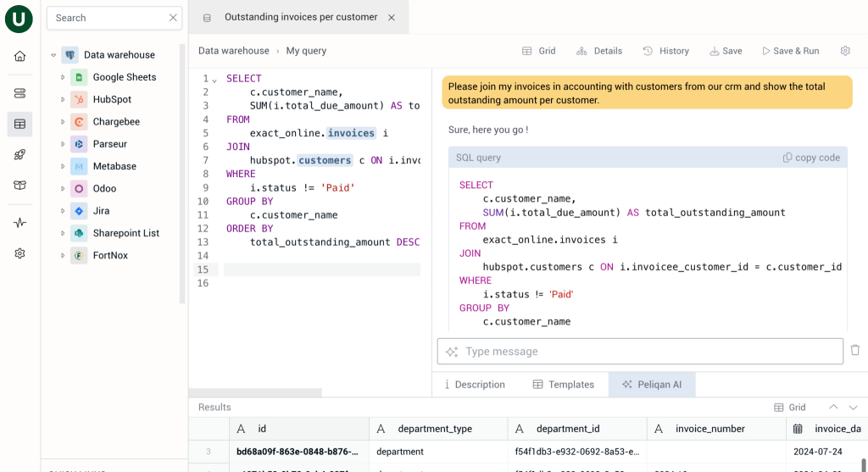Viewport: 868px width, 472px height.
Task: Click the editor horizontal scrollbar
Action: point(255,392)
